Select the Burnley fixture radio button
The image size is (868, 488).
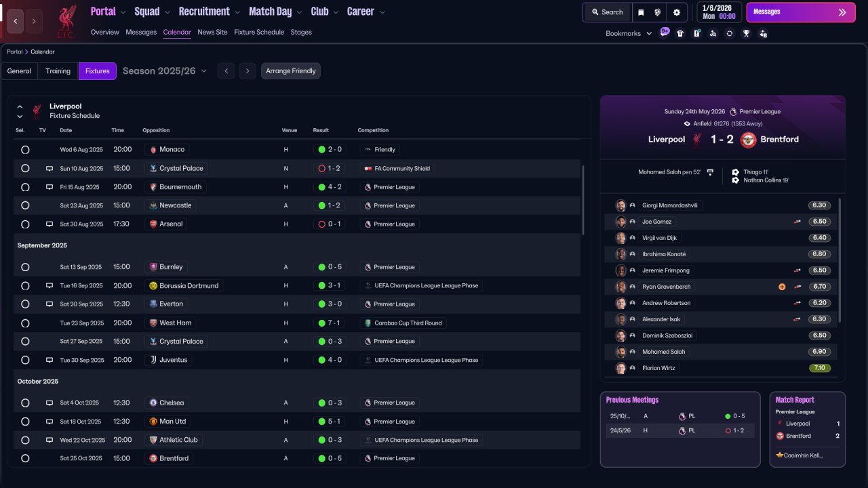[25, 267]
